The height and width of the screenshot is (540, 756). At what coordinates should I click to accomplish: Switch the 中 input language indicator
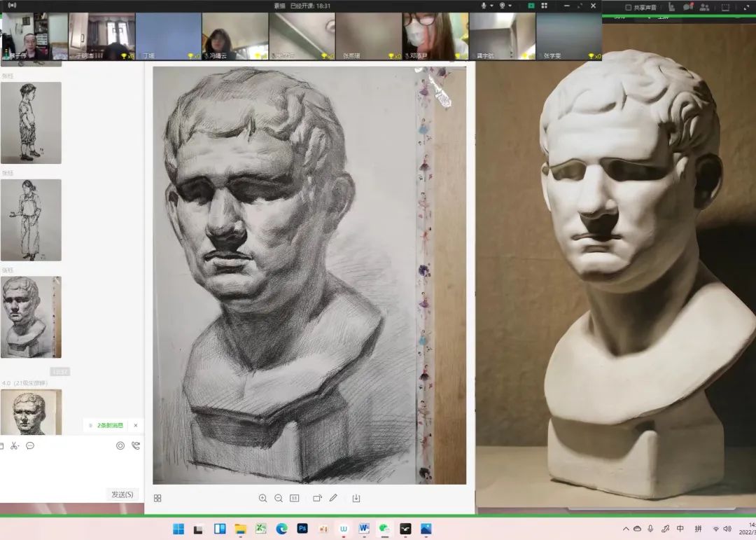680,529
